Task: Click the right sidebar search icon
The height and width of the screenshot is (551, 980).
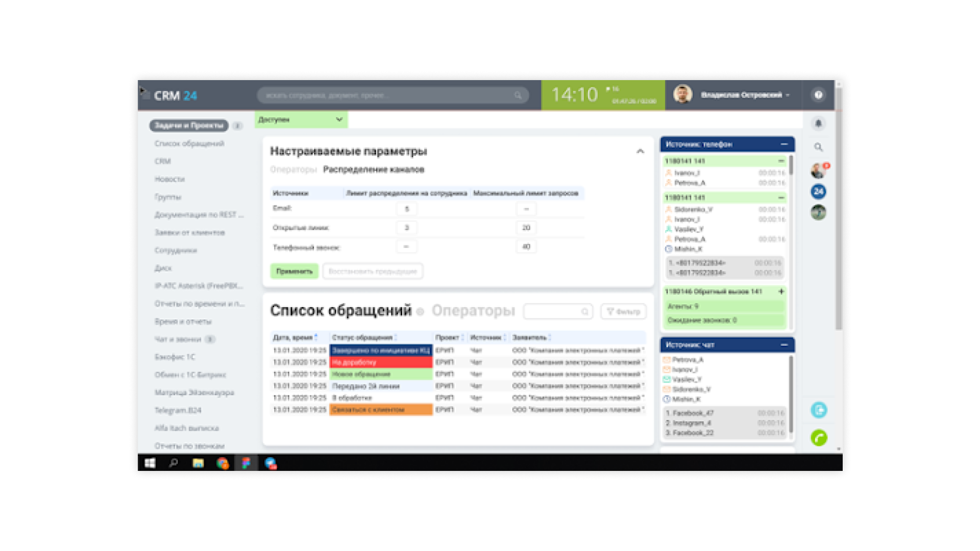Action: click(x=818, y=147)
